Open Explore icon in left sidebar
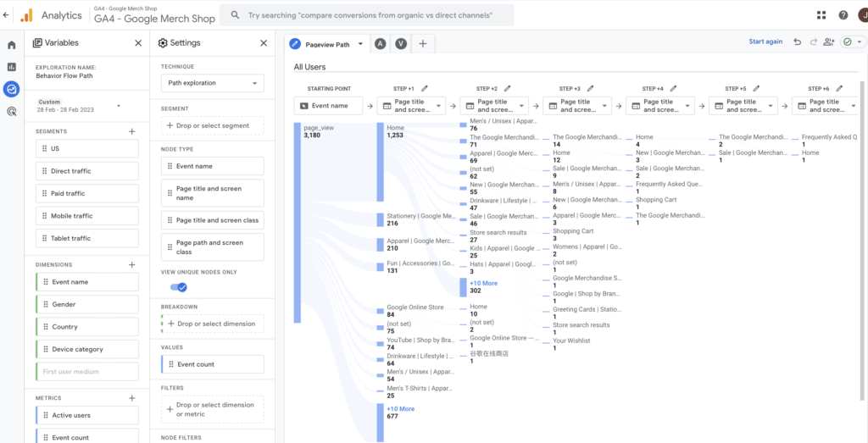 12,88
